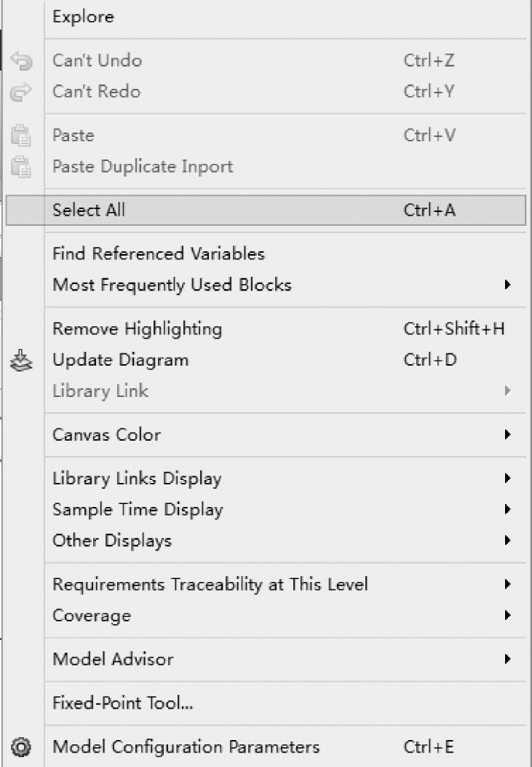Expand the Most Frequently Used Blocks submenu arrow
The height and width of the screenshot is (767, 532).
click(x=507, y=285)
